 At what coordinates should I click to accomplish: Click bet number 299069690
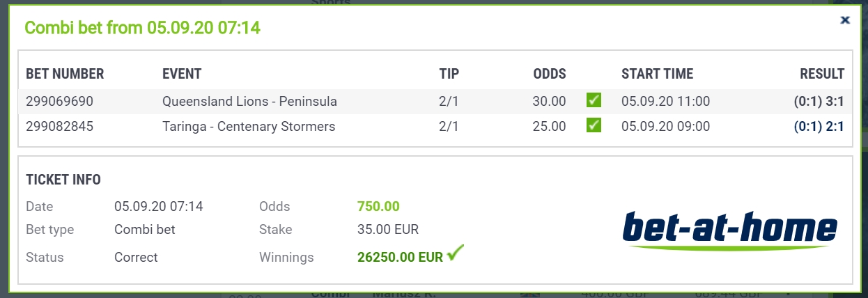click(59, 102)
